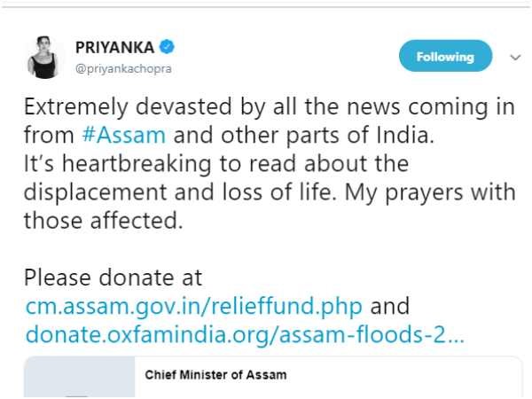Open the PRIYANKA display name profile link
The width and height of the screenshot is (532, 399).
(114, 47)
